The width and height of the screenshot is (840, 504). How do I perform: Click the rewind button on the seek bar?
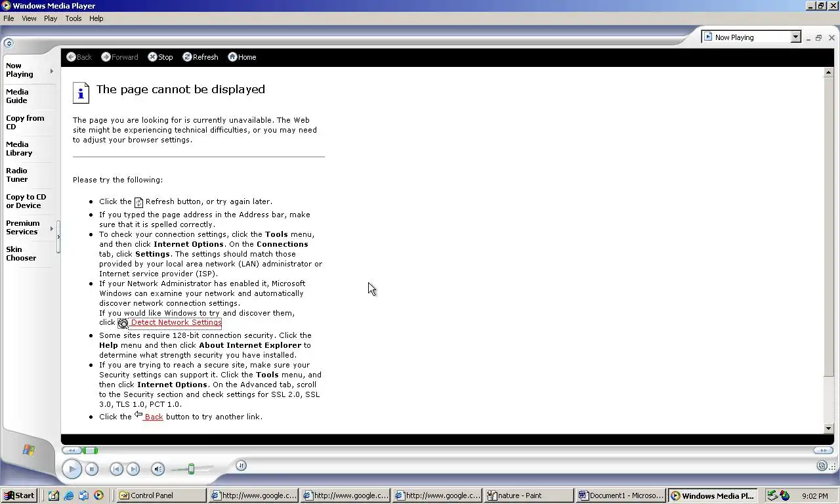tap(71, 450)
